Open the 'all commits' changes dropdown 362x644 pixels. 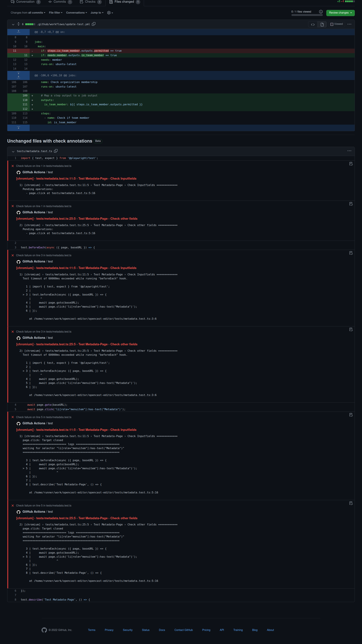36,13
